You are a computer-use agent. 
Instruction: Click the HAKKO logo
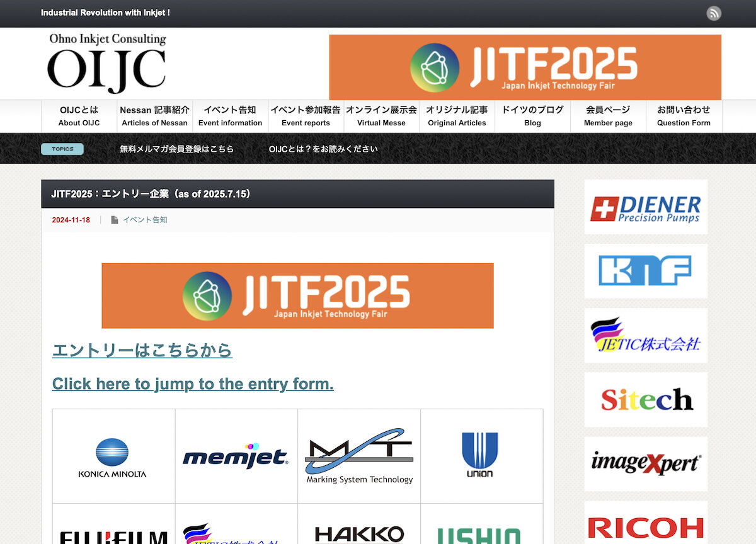point(359,535)
